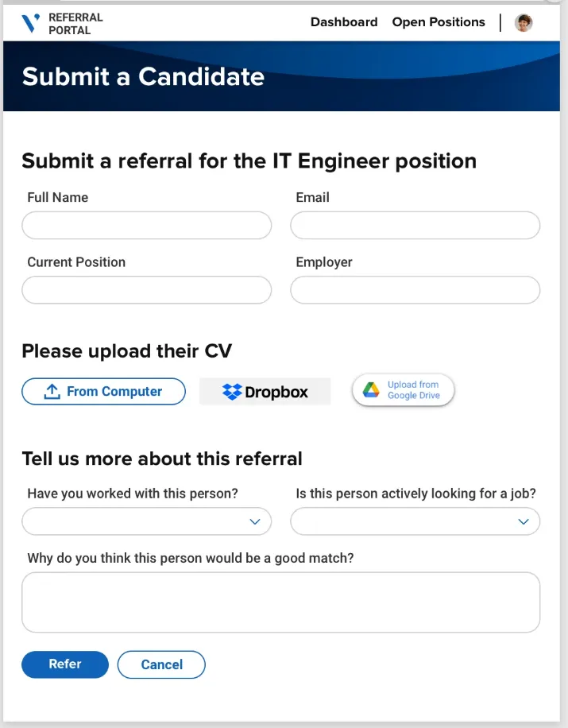Click the Google Drive triangle icon
The height and width of the screenshot is (728, 568).
[x=371, y=390]
